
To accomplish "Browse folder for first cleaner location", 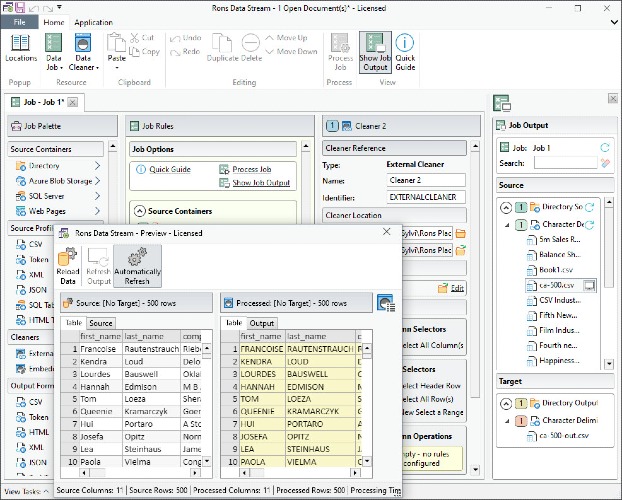I will [461, 233].
